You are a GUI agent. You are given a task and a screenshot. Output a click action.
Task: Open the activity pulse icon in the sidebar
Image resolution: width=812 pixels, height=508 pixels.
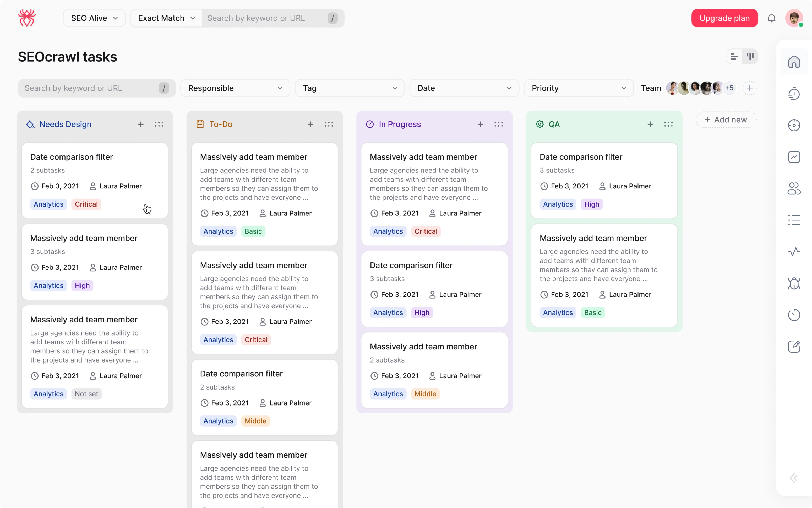point(794,251)
